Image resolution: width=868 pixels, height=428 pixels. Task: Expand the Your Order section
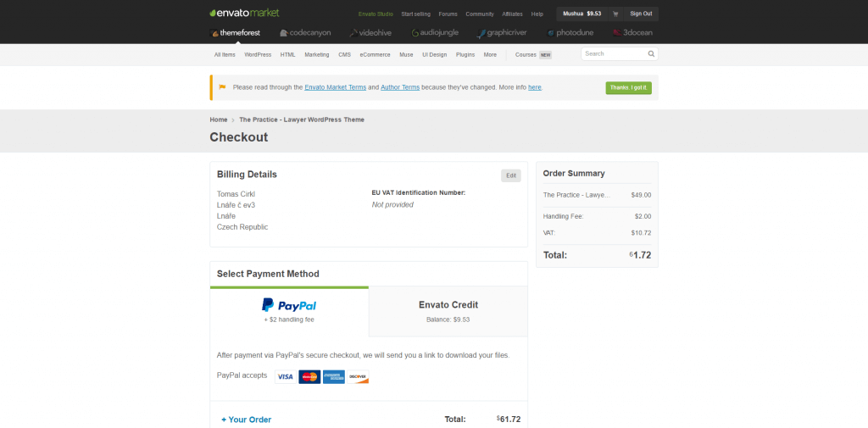click(x=247, y=420)
